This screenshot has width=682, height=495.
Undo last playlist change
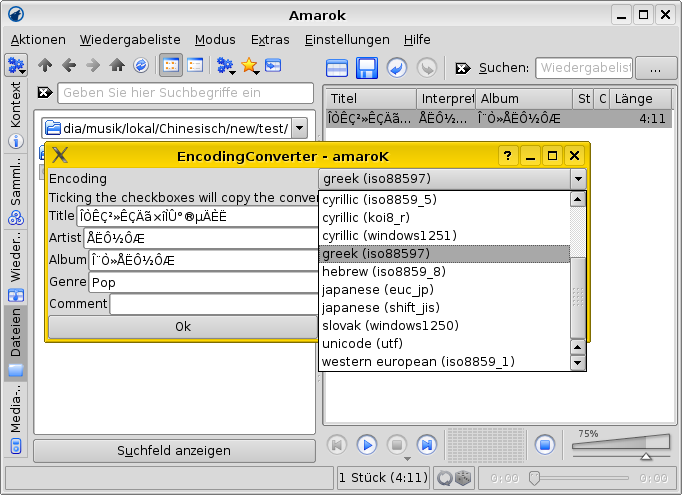[x=397, y=68]
